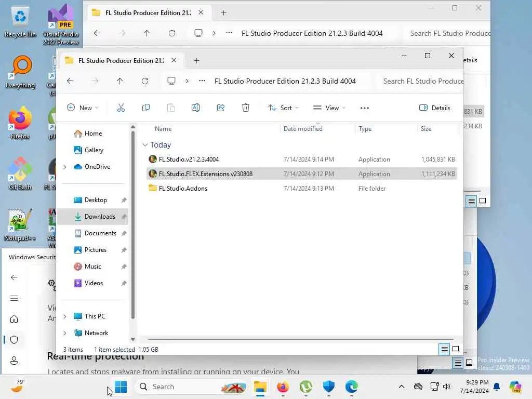Viewport: 532px width, 399px height.
Task: Select the Everything desktop icon
Action: point(20,72)
